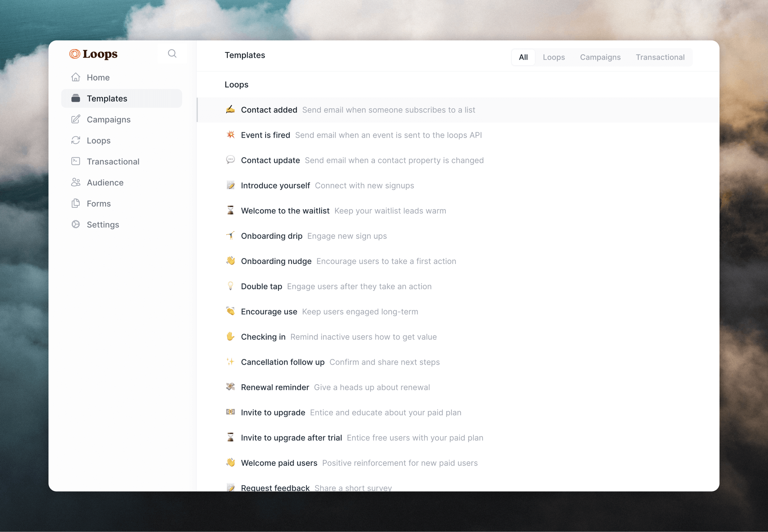The width and height of the screenshot is (768, 532).
Task: Open the Welcome paid users template
Action: 458,463
